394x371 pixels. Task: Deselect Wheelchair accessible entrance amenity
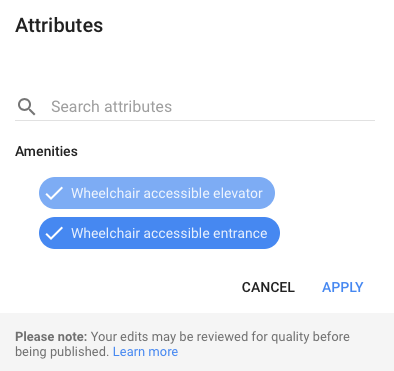click(x=159, y=233)
